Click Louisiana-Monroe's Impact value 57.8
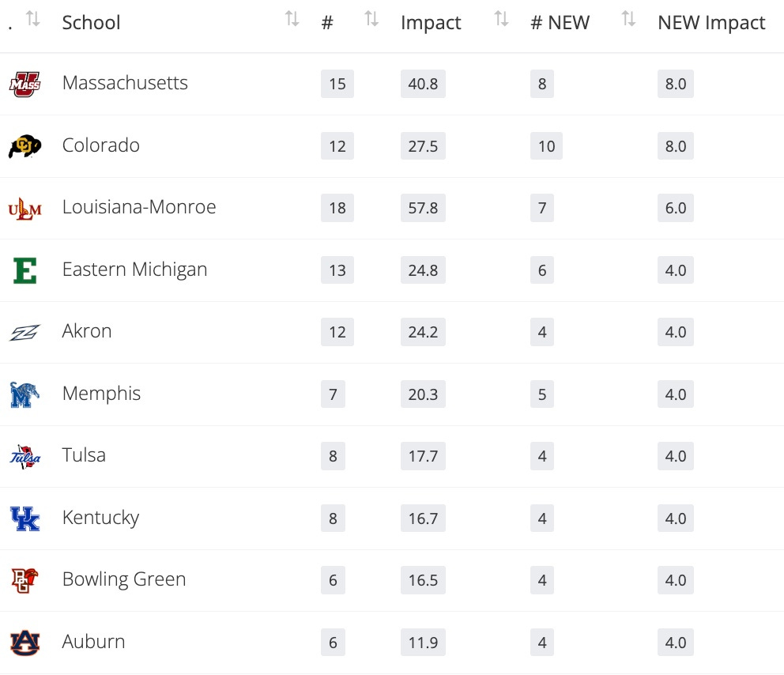Image resolution: width=784 pixels, height=675 pixels. [x=423, y=209]
